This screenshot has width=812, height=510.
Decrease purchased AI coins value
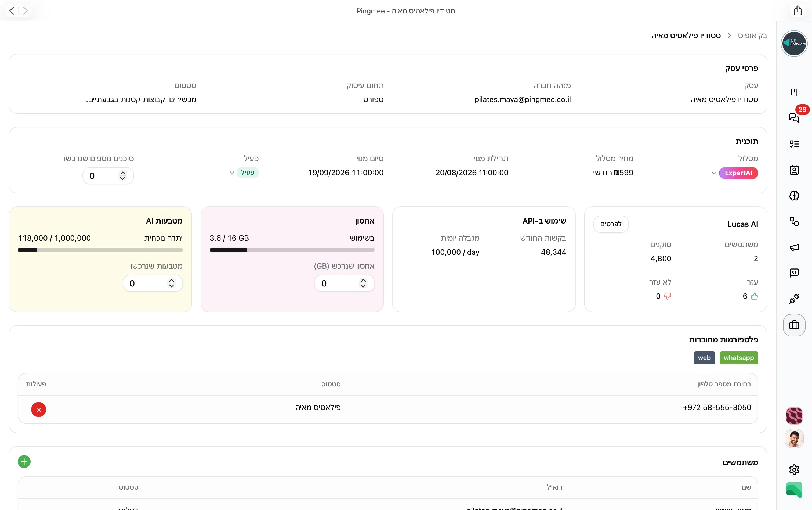pos(172,286)
